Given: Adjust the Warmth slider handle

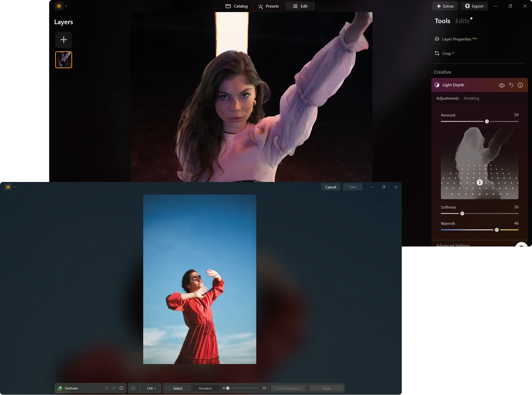Looking at the screenshot, I should click(497, 230).
